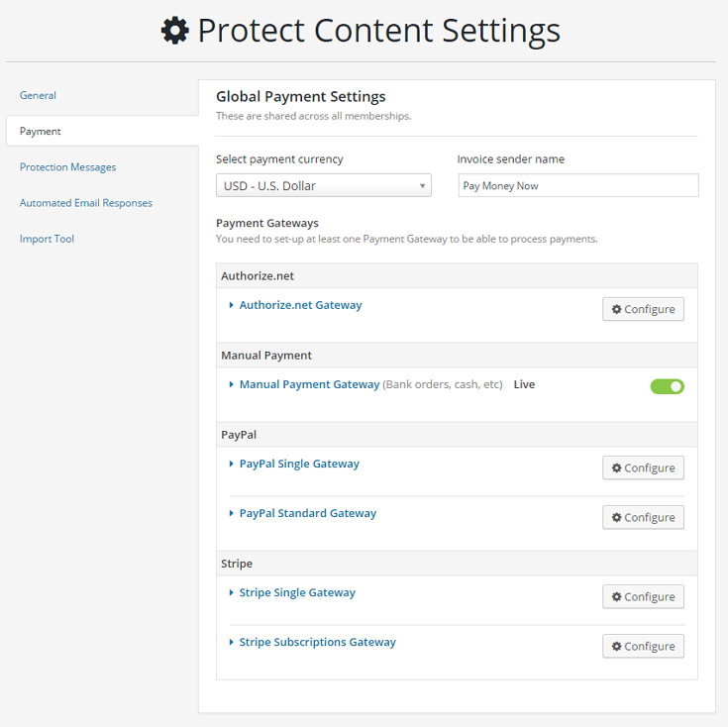This screenshot has width=728, height=727.
Task: Click gear icon on Authorize.net Configure button
Action: [616, 309]
